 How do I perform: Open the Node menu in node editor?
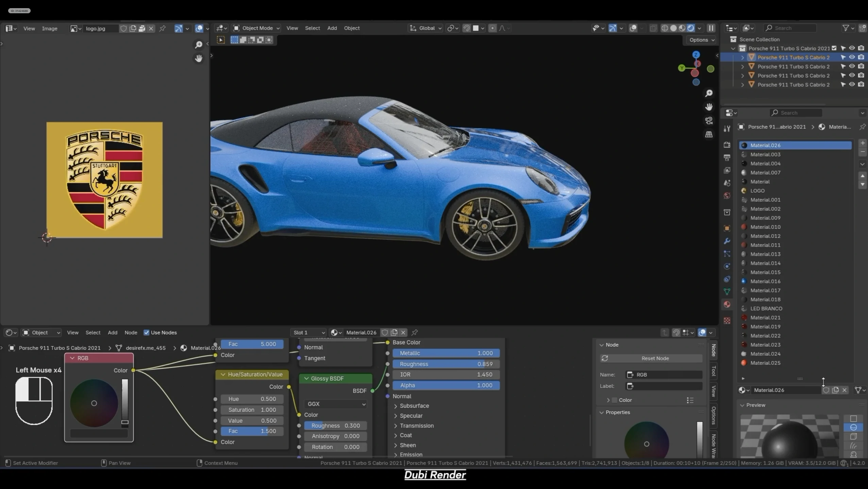131,332
